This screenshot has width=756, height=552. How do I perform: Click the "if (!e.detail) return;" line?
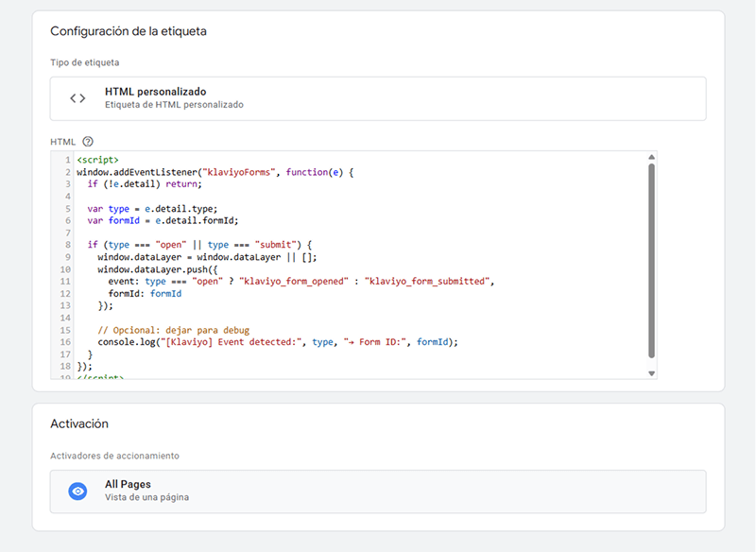point(145,184)
